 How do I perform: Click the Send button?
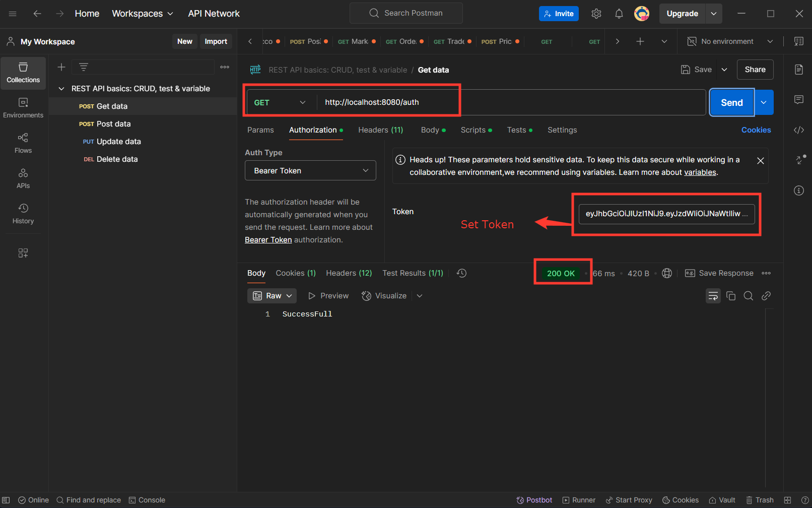(x=732, y=102)
